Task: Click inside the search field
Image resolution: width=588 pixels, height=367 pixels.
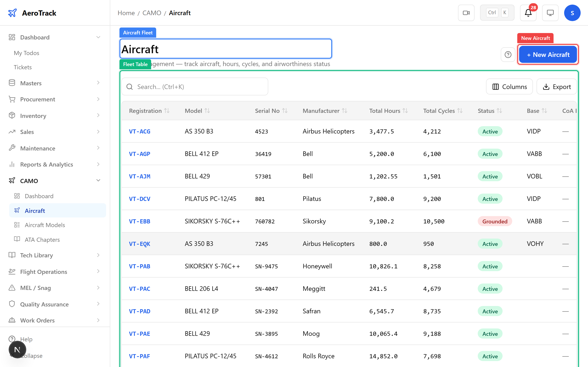Action: point(194,86)
